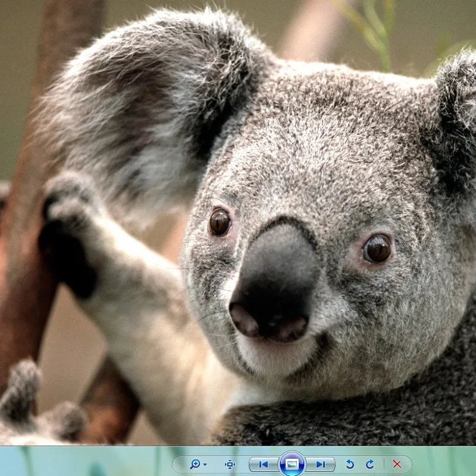Skip to the next picture
Viewport: 476px width, 476px height.
click(x=321, y=464)
